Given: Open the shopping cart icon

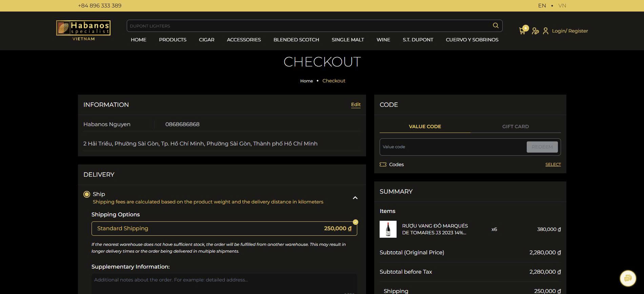Looking at the screenshot, I should pyautogui.click(x=522, y=31).
